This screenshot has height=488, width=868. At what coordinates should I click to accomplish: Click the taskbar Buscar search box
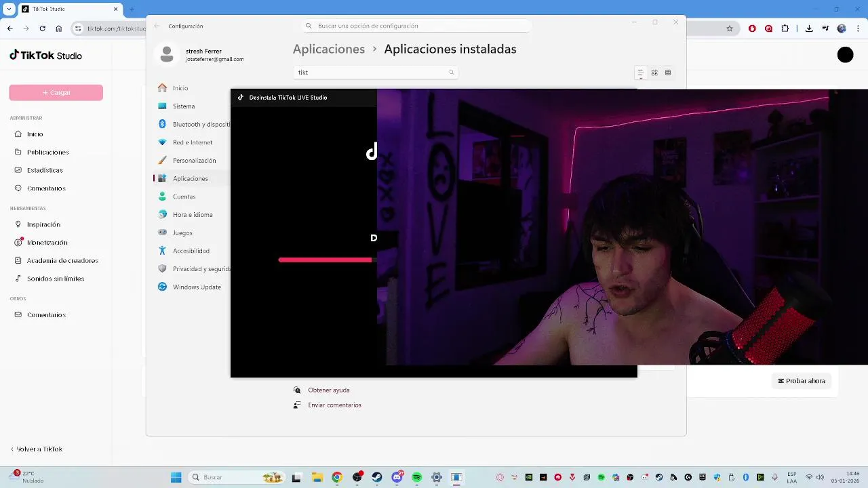pyautogui.click(x=236, y=477)
